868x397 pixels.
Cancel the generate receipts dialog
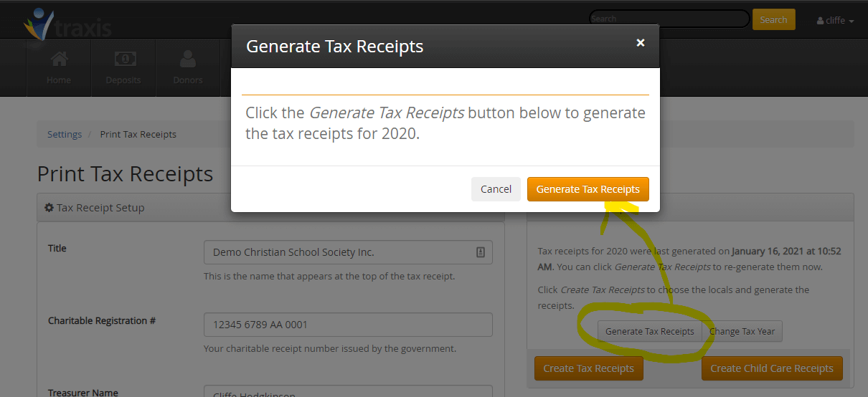click(496, 189)
